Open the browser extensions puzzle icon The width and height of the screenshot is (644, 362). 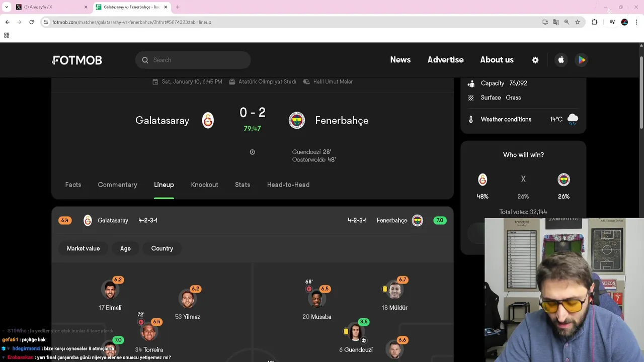pyautogui.click(x=595, y=22)
